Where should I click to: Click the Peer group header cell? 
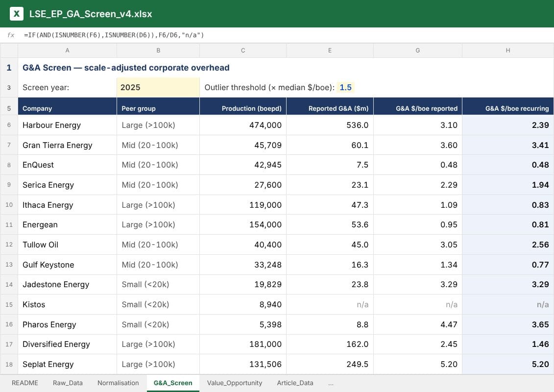click(x=158, y=106)
